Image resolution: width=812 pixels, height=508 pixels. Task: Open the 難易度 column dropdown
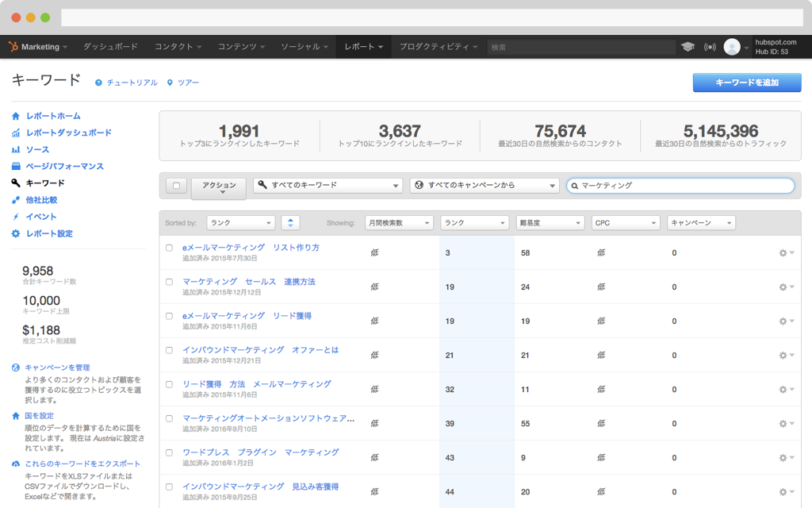click(x=550, y=223)
